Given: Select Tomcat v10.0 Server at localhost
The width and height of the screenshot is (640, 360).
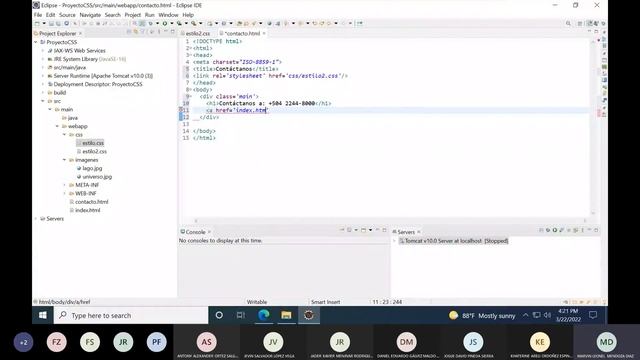Looking at the screenshot, I should coord(453,241).
